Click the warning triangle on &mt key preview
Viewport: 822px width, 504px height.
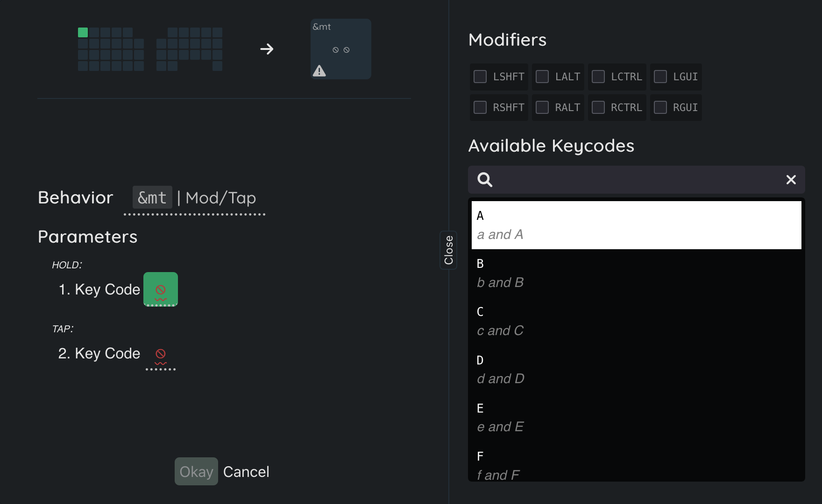point(319,71)
